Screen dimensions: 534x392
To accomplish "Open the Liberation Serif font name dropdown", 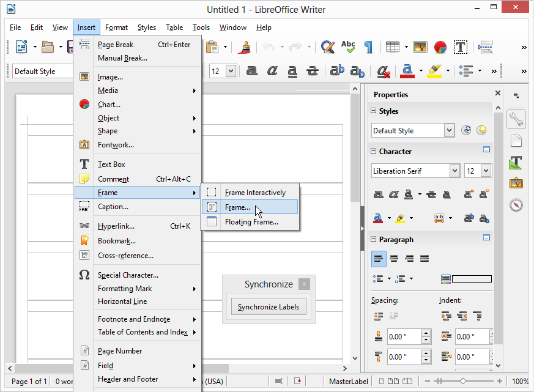I will point(454,171).
